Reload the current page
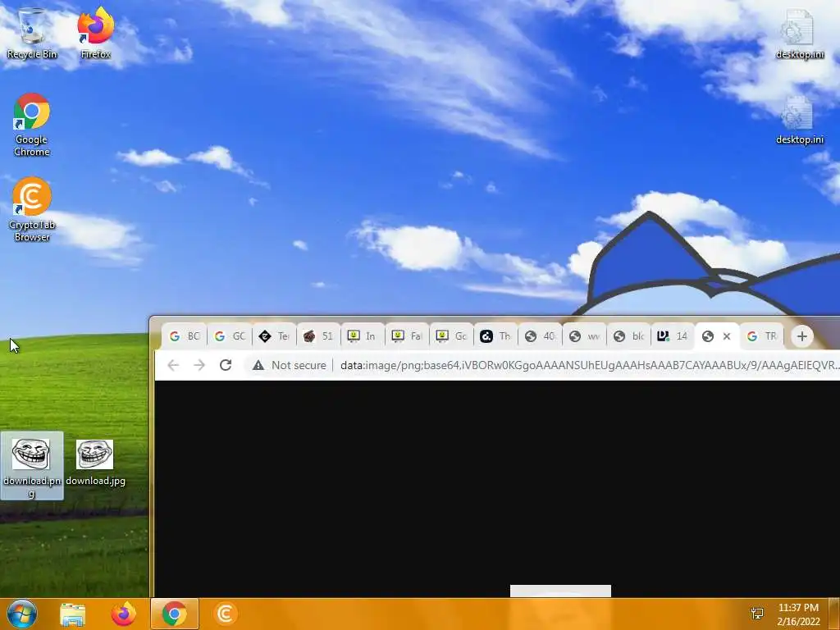Screen dimensions: 840x630 click(226, 365)
